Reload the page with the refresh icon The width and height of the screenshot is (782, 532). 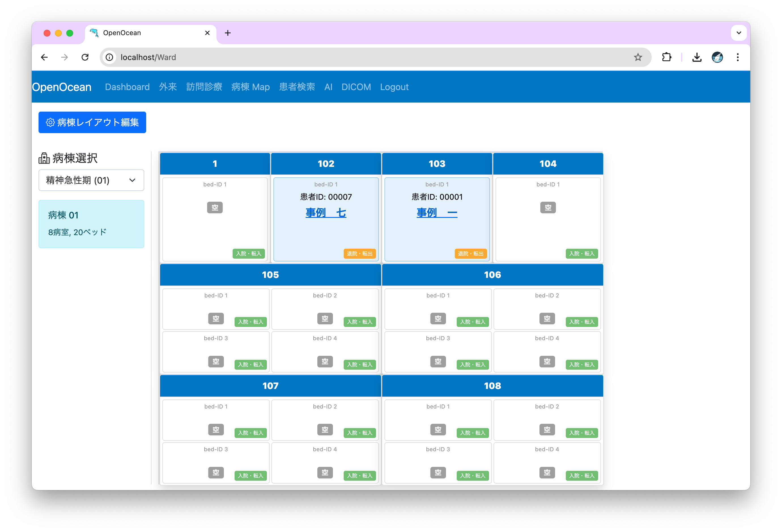(x=85, y=57)
